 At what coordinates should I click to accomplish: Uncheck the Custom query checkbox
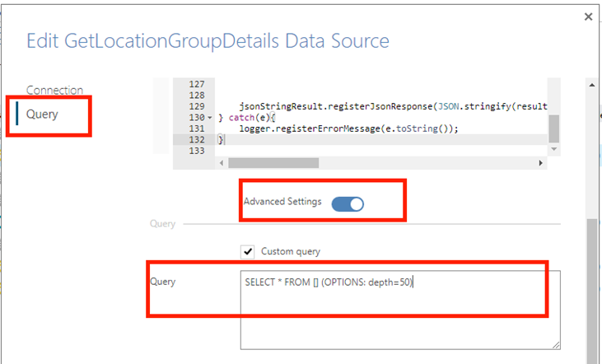tap(248, 251)
